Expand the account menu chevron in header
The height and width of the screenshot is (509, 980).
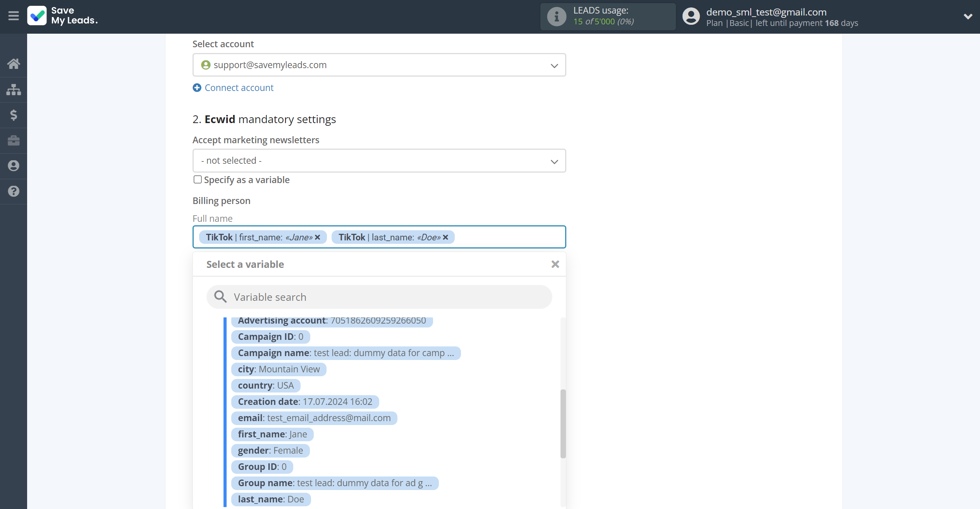click(968, 16)
